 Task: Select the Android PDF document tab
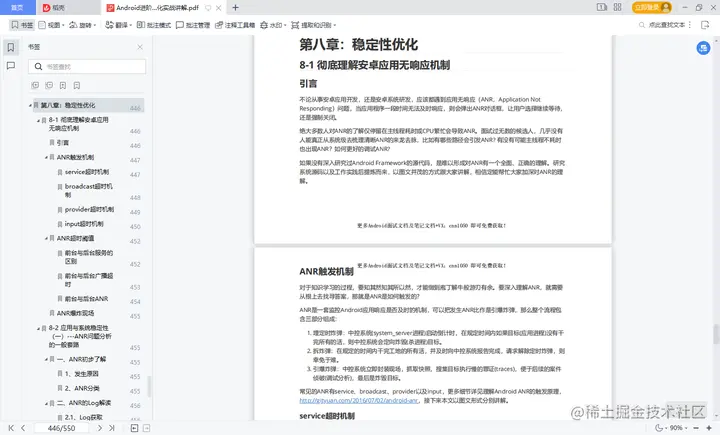(x=157, y=7)
